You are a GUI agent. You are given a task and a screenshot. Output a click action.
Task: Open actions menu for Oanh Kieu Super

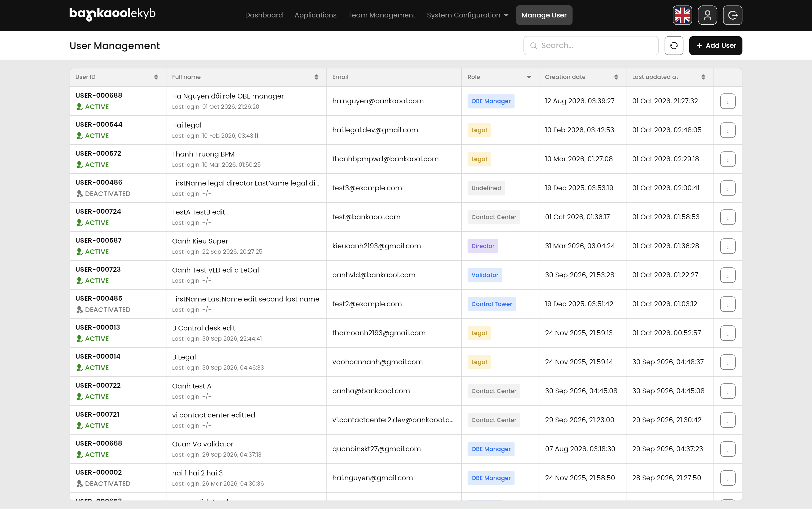point(727,246)
